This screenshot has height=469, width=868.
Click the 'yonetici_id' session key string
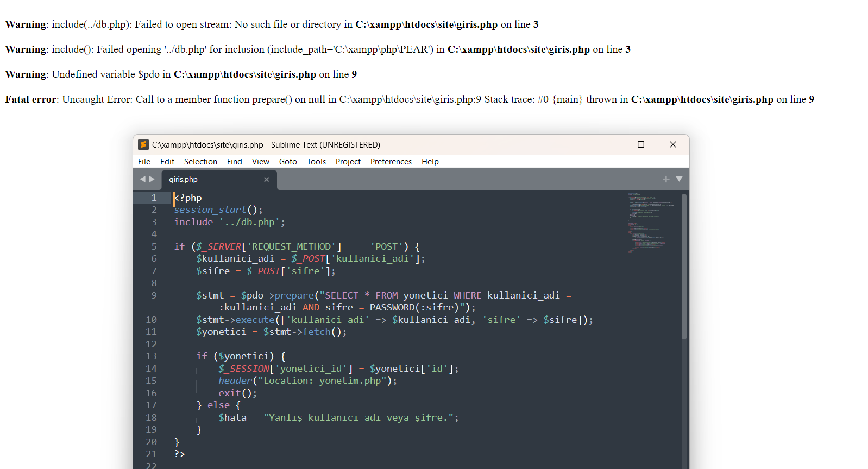(311, 369)
